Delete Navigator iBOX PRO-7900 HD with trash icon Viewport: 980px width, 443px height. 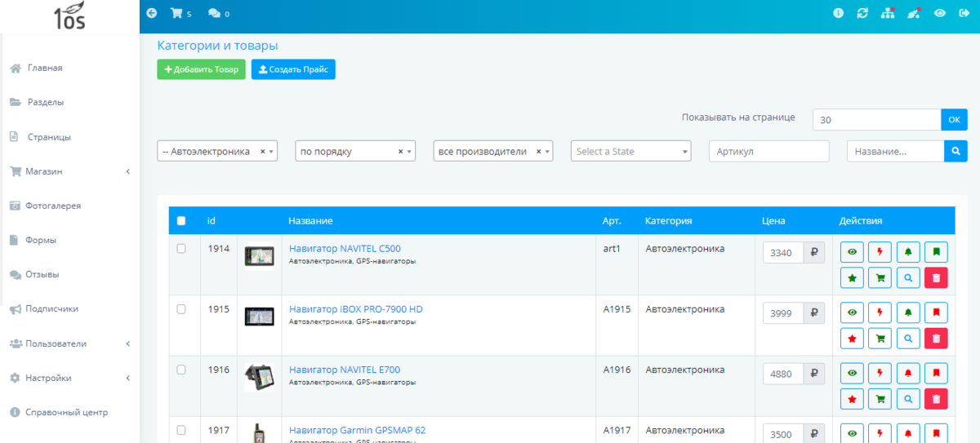936,338
